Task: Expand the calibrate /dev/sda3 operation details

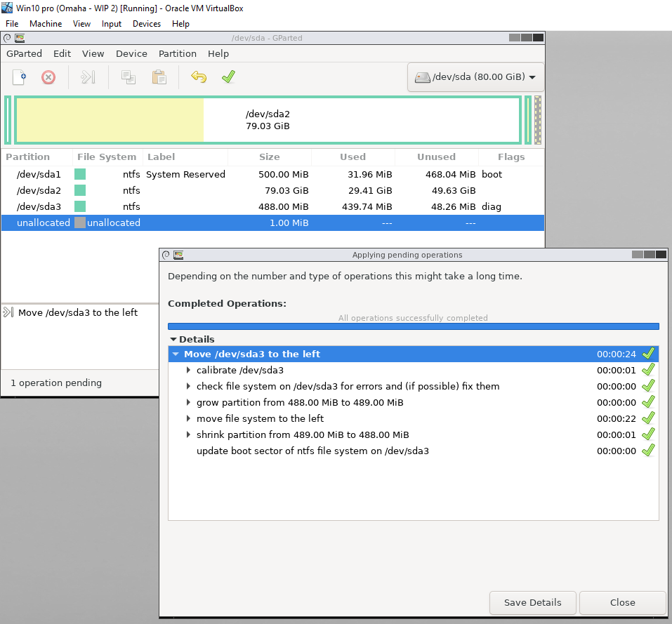Action: coord(188,369)
